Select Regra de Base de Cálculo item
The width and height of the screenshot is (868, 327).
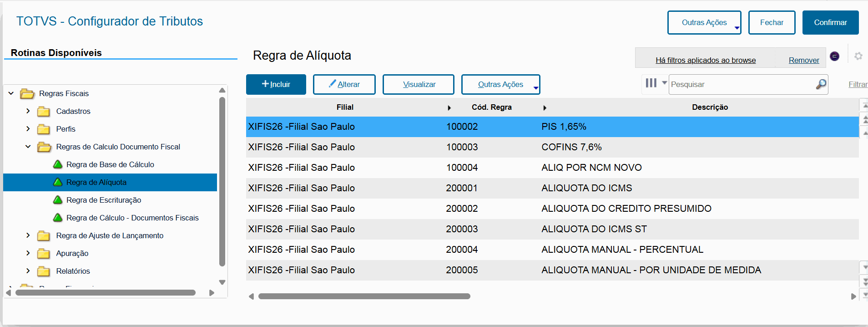click(110, 164)
